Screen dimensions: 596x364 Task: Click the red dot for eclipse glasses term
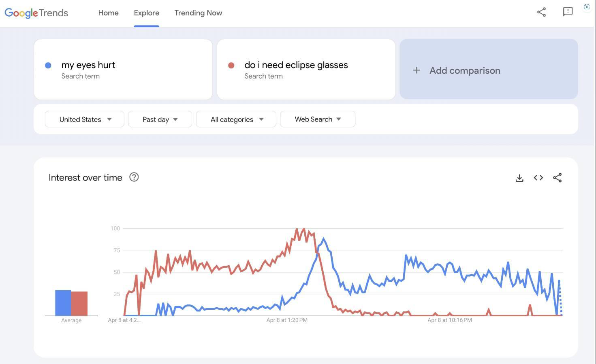pyautogui.click(x=231, y=65)
